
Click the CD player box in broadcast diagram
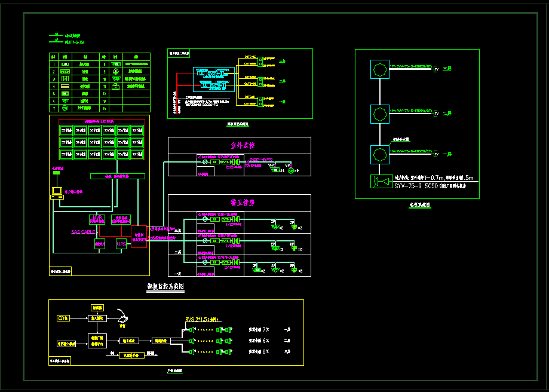63,318
